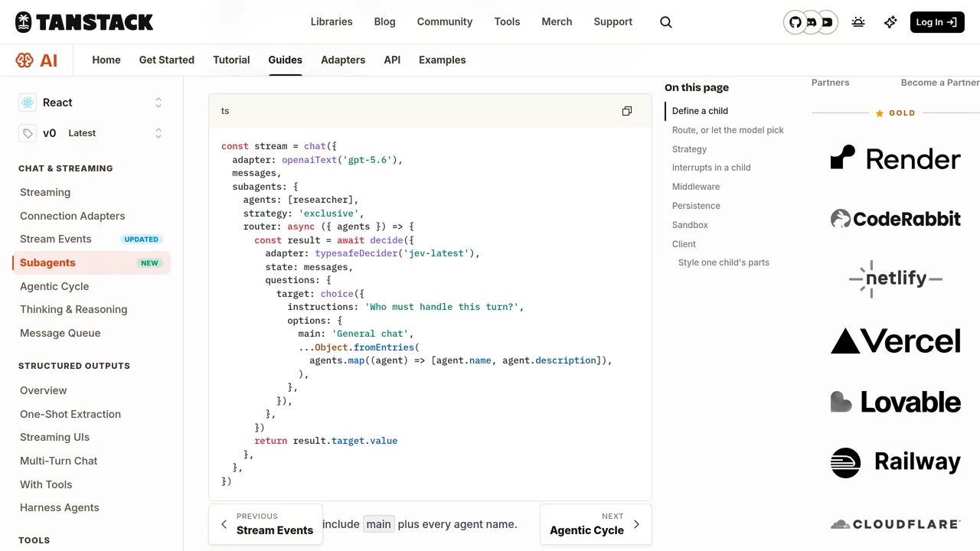Open One-Shot Extraction in the sidebar
Viewport: 980px width, 551px height.
(x=70, y=414)
